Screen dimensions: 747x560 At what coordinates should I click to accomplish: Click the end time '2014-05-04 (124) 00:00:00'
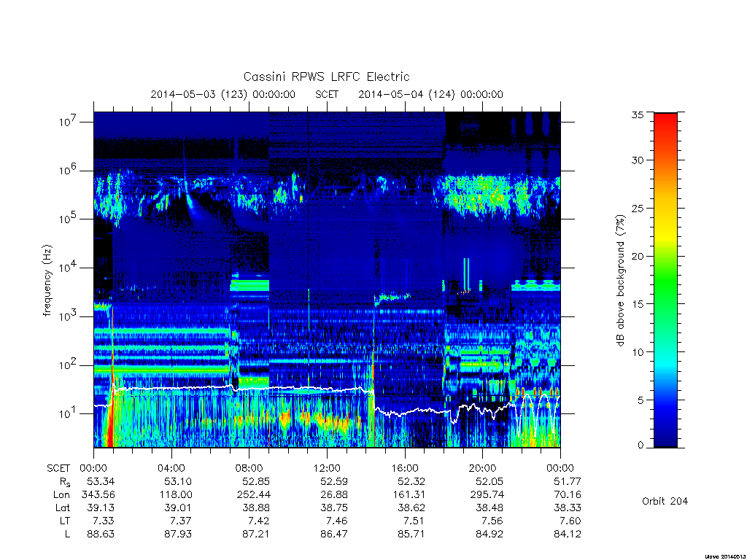click(430, 94)
